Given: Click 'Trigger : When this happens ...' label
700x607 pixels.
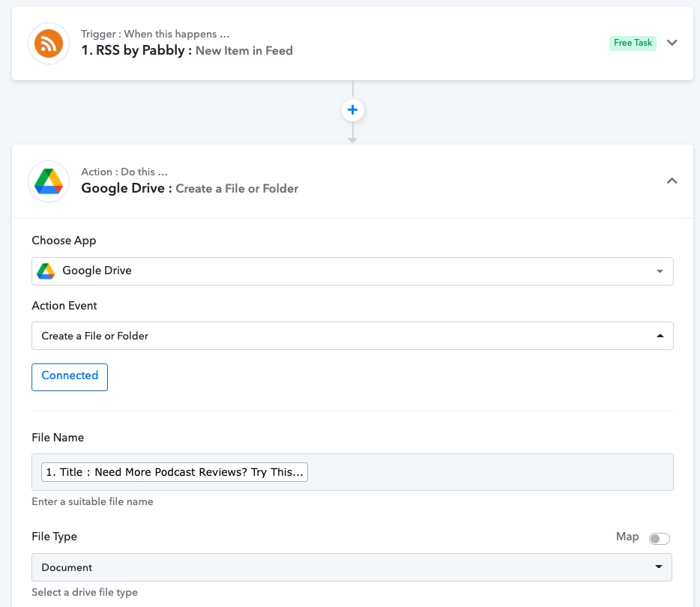Looking at the screenshot, I should tap(155, 34).
